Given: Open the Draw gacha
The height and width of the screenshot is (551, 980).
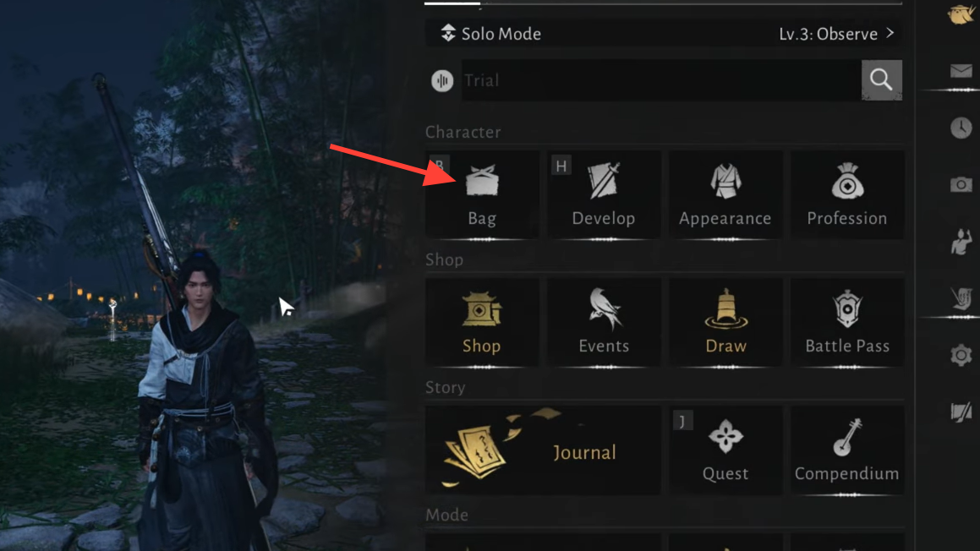Looking at the screenshot, I should (x=725, y=322).
